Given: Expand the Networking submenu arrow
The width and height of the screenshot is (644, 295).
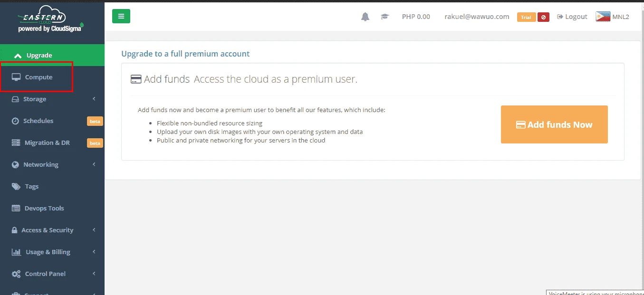Looking at the screenshot, I should click(94, 164).
